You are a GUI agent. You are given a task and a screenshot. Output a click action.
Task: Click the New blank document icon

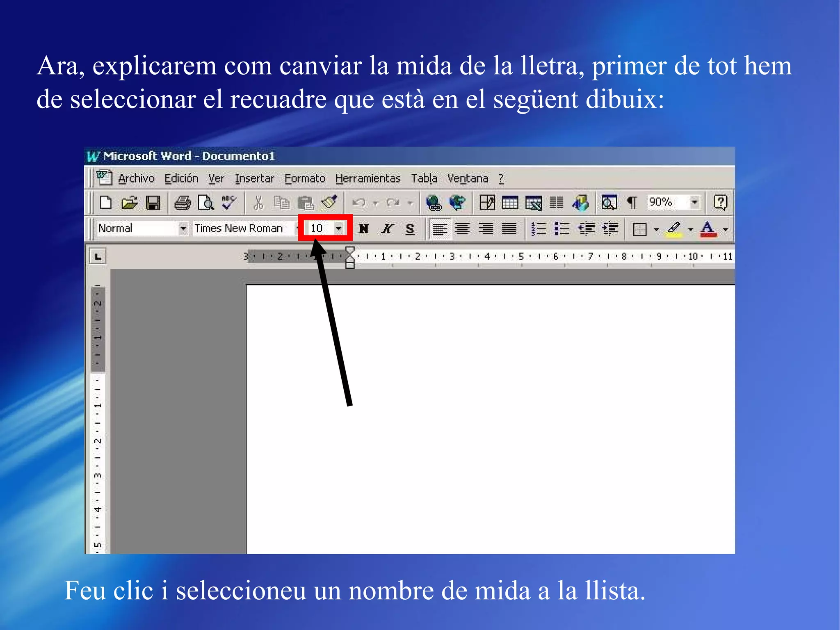pos(106,203)
